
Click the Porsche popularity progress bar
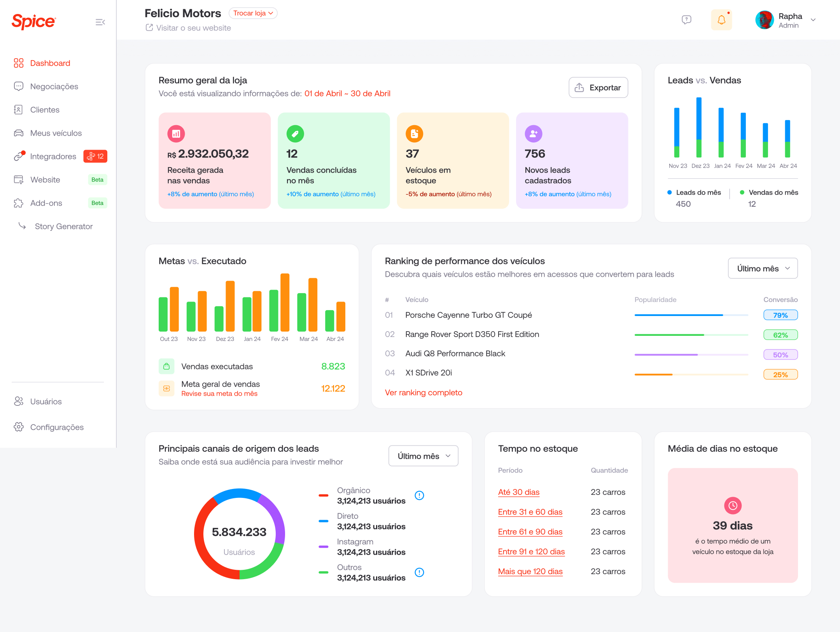tap(691, 315)
